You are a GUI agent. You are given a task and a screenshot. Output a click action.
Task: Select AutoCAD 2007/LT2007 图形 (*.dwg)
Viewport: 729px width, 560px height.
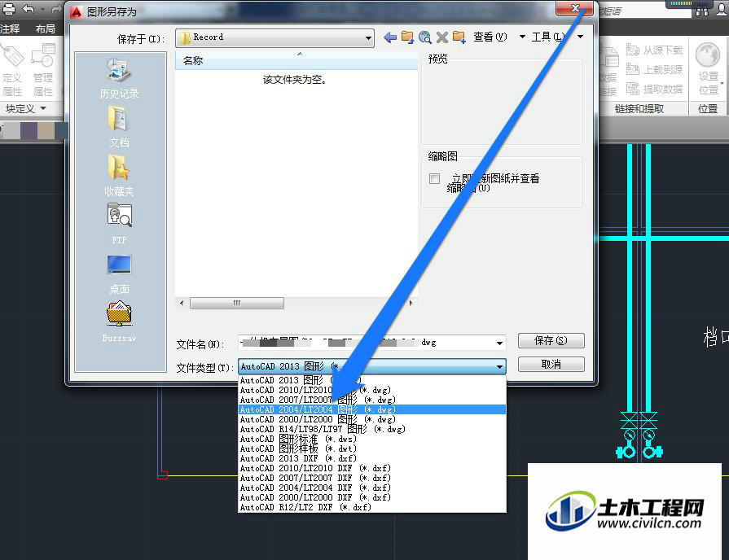click(372, 400)
